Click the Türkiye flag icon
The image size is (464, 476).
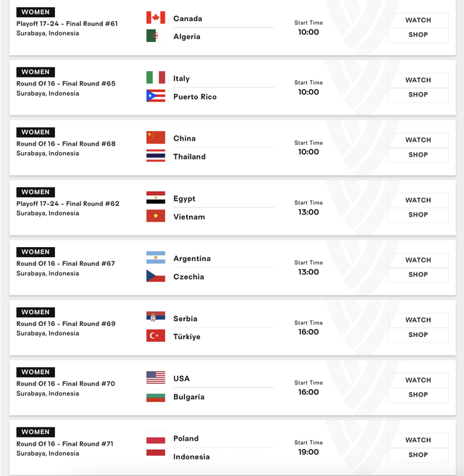tap(156, 335)
